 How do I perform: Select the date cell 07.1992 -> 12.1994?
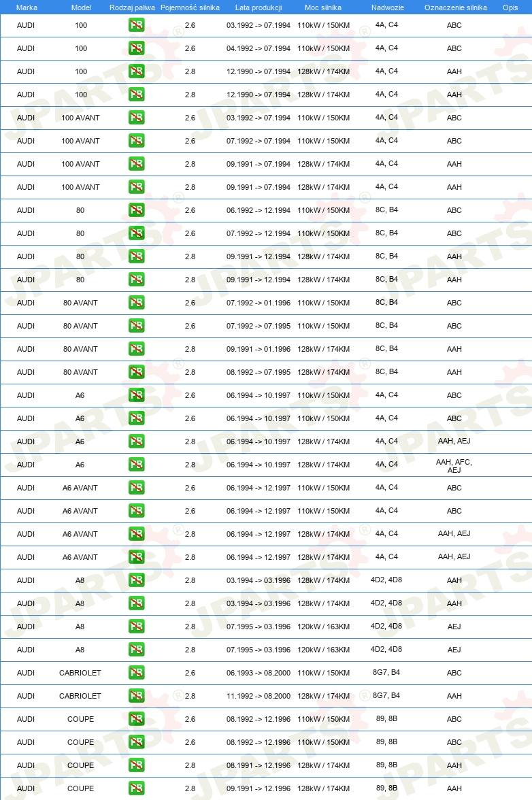point(259,233)
